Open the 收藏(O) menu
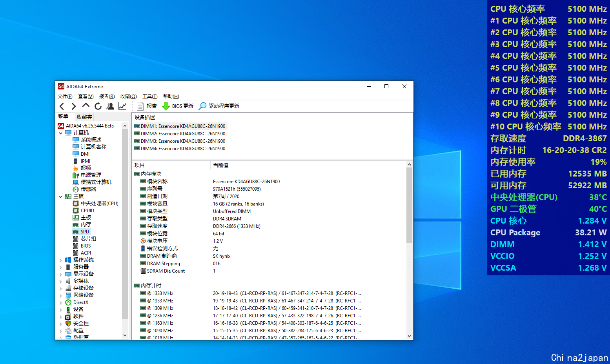 (x=128, y=96)
